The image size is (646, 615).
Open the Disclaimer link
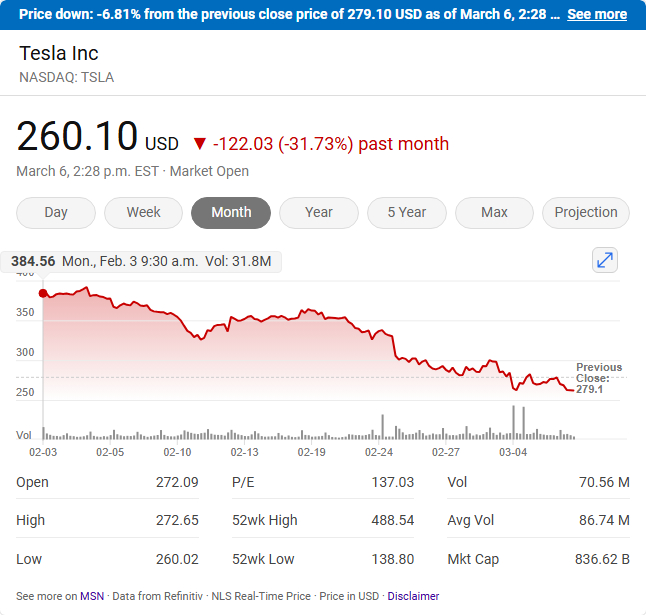(413, 596)
